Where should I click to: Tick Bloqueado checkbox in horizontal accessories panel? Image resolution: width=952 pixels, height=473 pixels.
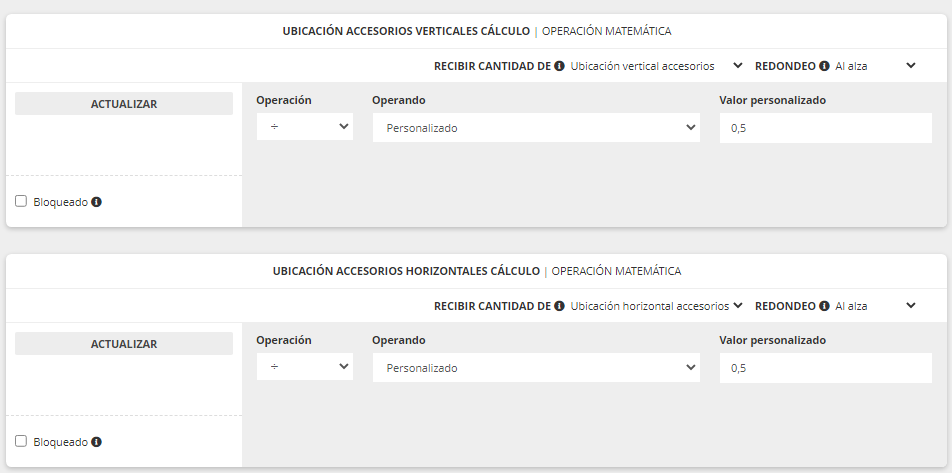click(22, 442)
